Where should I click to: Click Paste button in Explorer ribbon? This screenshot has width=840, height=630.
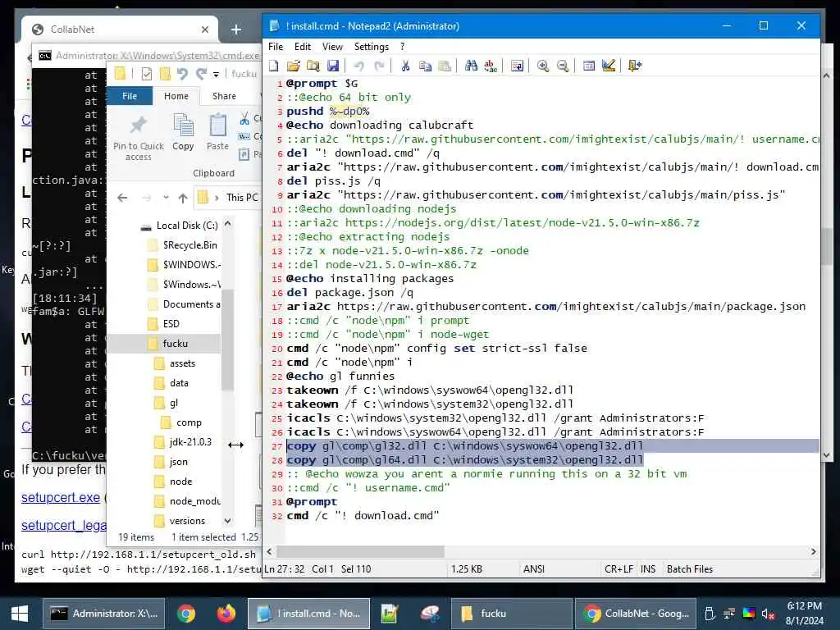point(217,132)
